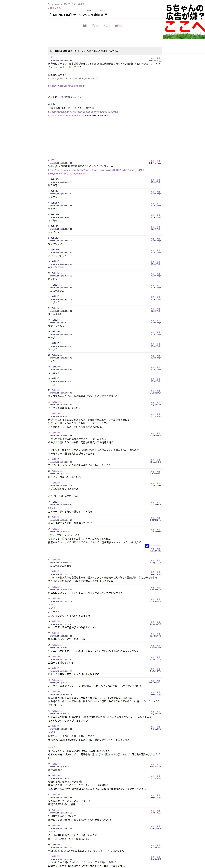The width and height of the screenshot is (205, 868).
Task: Click poster name 肛門 on post 1
Action: pyautogui.click(x=52, y=58)
